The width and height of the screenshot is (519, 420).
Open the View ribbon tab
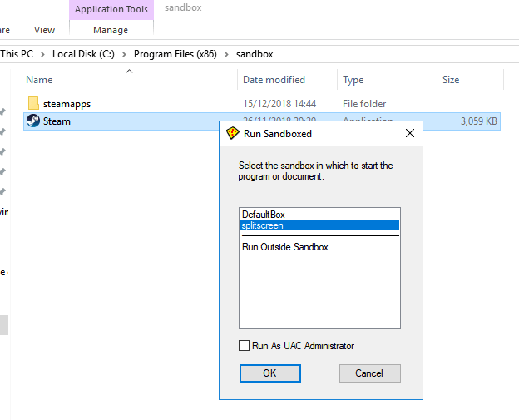pyautogui.click(x=45, y=30)
